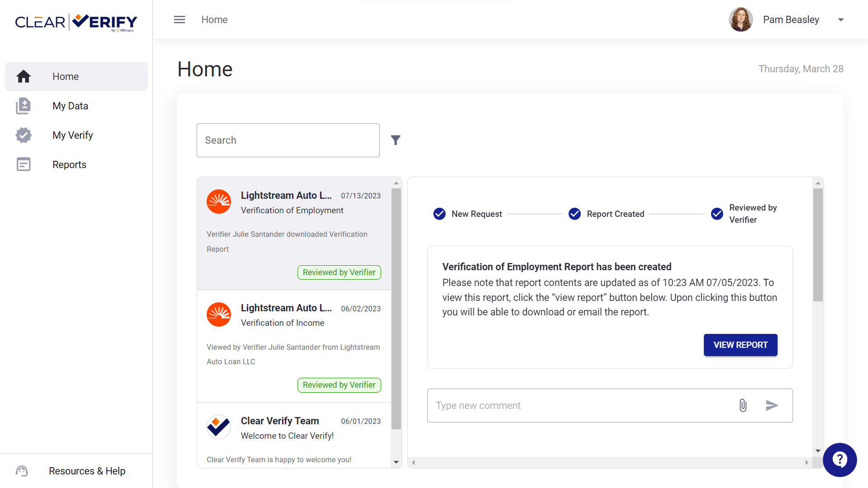Expand the Pam Beasley user dropdown arrow
Image resolution: width=868 pixels, height=488 pixels.
[x=841, y=19]
